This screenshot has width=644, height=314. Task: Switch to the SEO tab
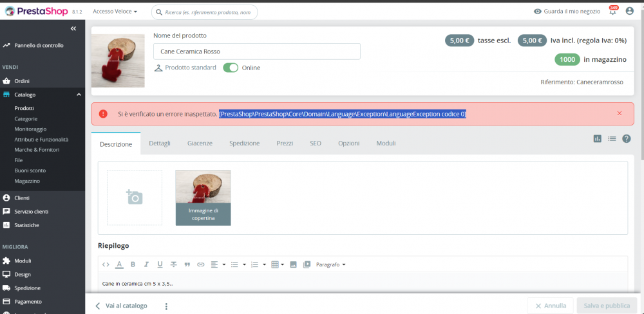click(316, 143)
